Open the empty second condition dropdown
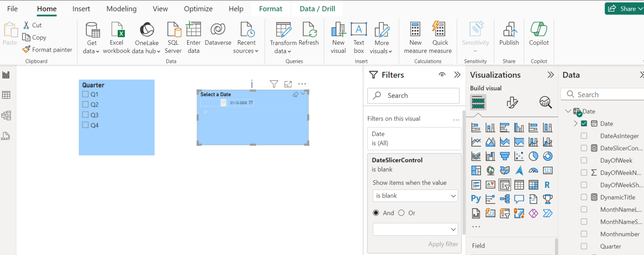The image size is (644, 255). pyautogui.click(x=415, y=229)
